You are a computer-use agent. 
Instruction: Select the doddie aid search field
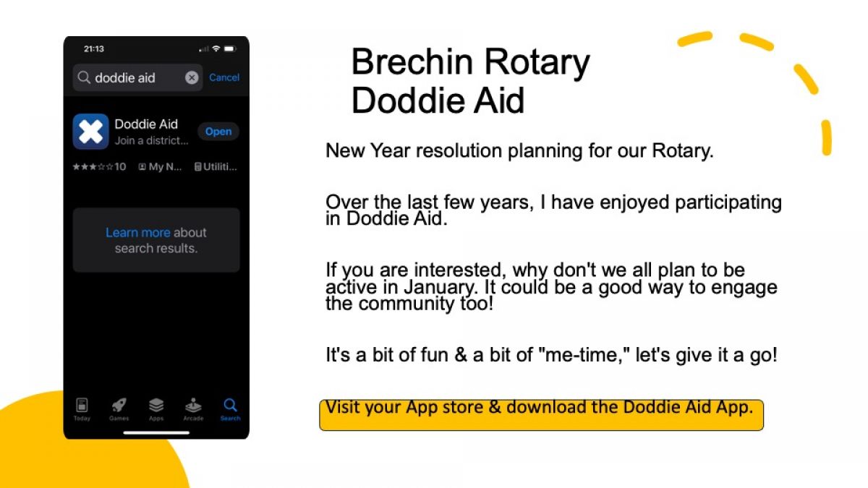pyautogui.click(x=138, y=77)
